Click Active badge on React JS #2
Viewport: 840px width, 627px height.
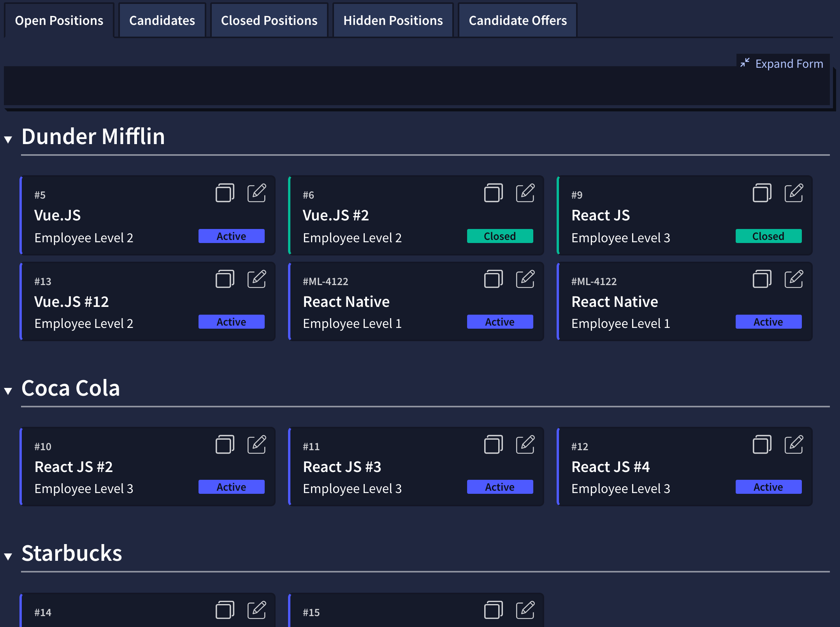coord(232,487)
